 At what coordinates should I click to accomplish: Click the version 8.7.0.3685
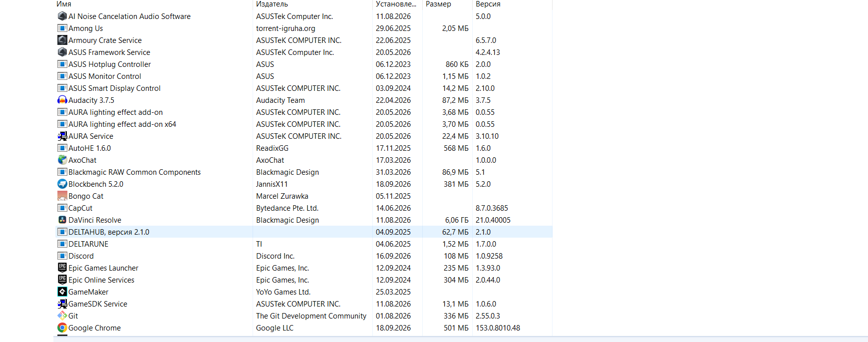point(492,208)
